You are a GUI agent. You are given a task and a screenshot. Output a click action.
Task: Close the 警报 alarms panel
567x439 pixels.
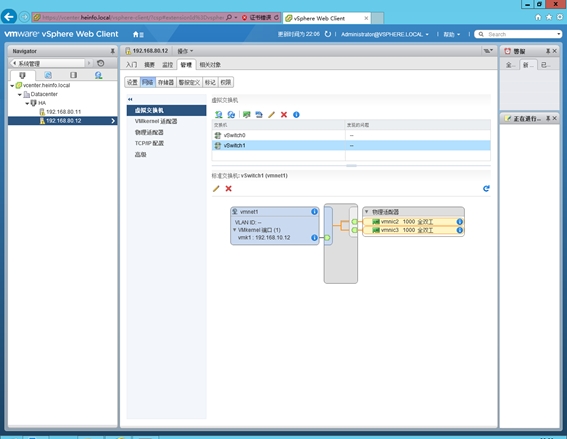pos(554,51)
